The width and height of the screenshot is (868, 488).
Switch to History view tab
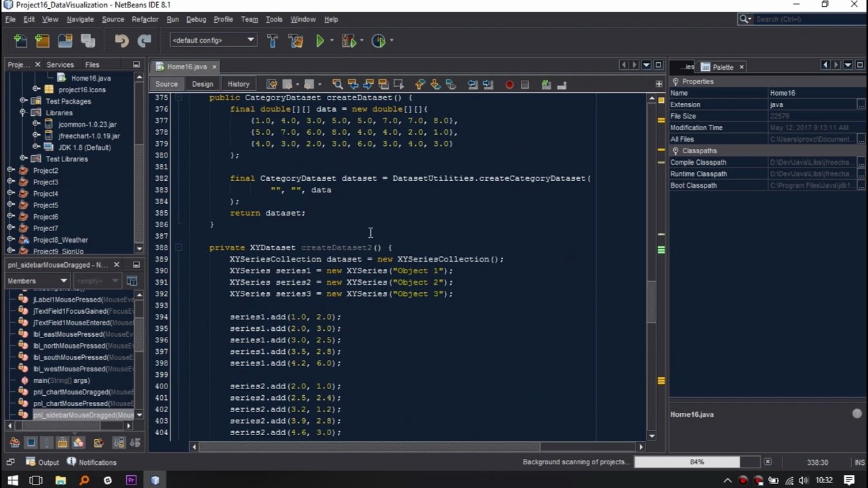(x=238, y=84)
